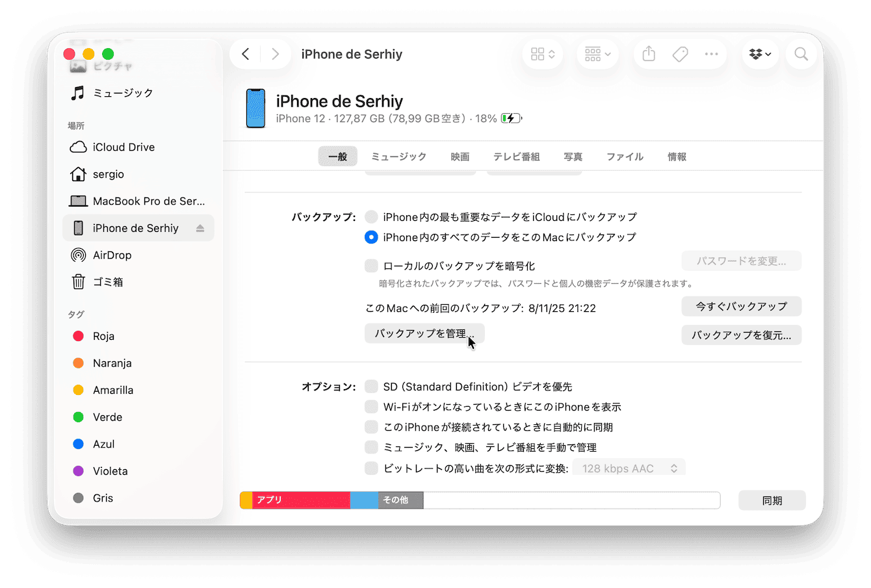Switch to the 情報 tab

(677, 157)
